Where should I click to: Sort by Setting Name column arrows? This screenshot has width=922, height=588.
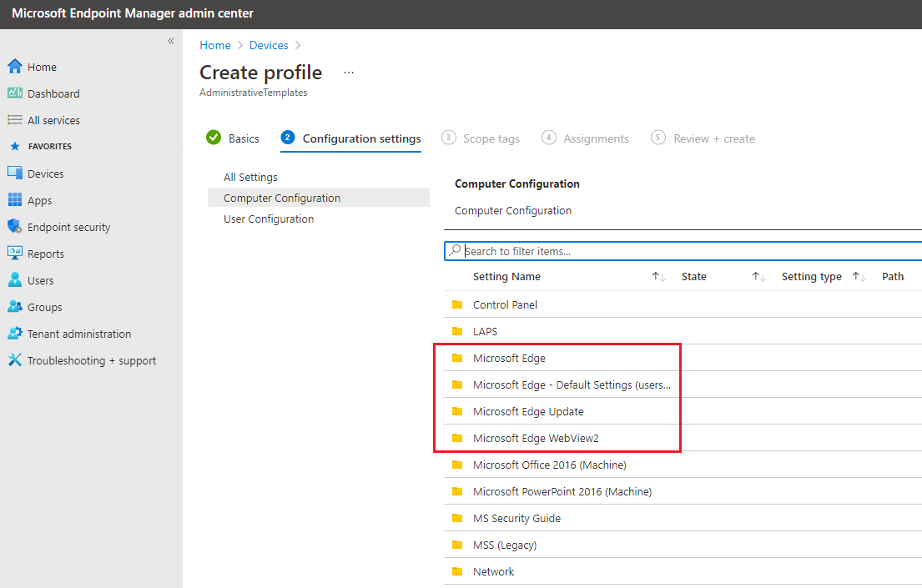[658, 276]
